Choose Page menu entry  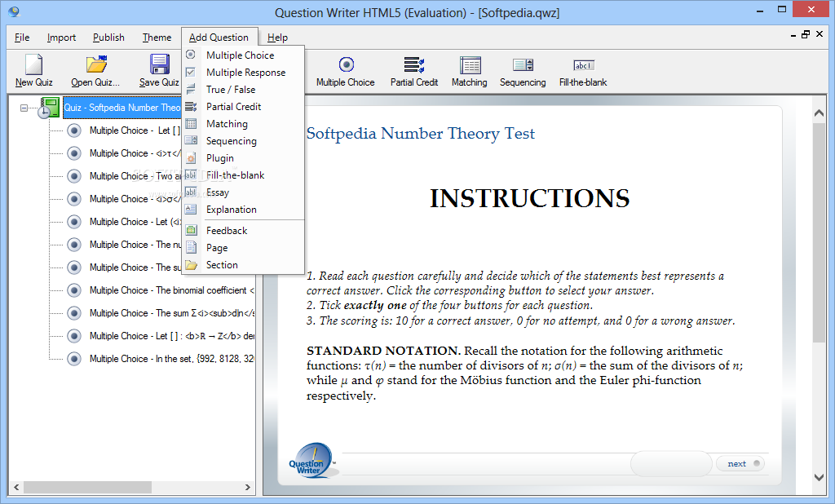243,248
